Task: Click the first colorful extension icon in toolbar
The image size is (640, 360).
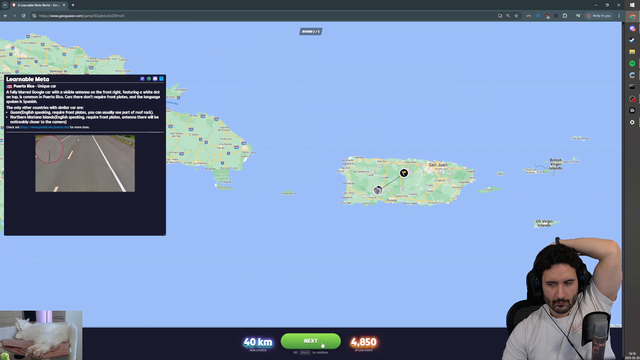Action: tap(529, 16)
